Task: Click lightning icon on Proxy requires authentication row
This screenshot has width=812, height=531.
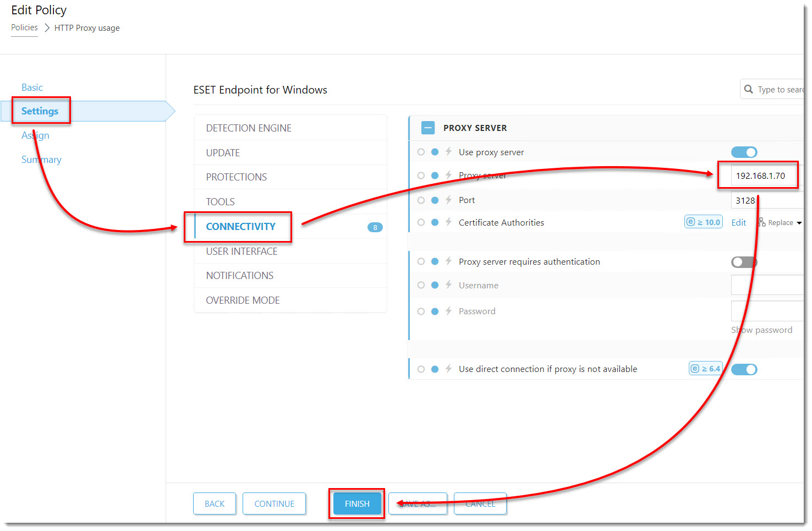Action: tap(448, 261)
